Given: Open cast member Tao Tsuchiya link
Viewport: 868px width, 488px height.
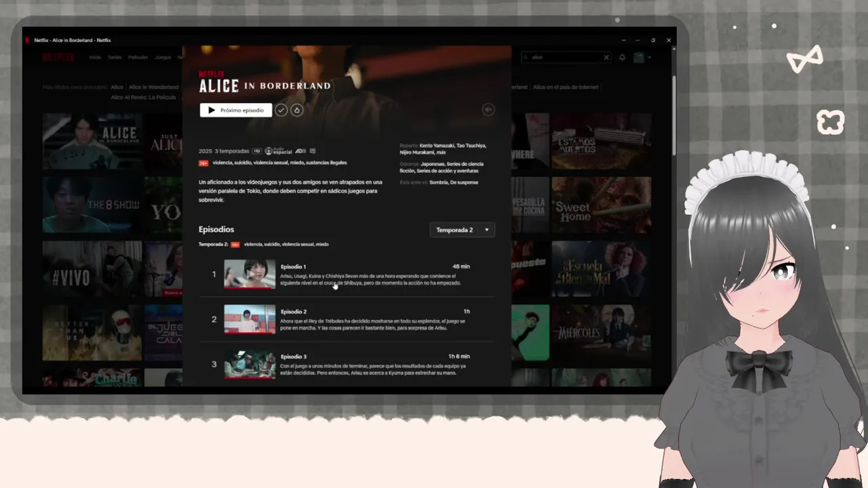Looking at the screenshot, I should point(471,145).
